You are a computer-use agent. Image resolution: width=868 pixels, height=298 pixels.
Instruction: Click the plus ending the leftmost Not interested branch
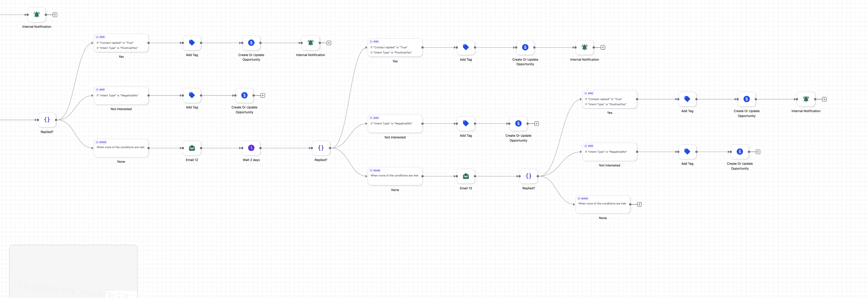tap(263, 96)
